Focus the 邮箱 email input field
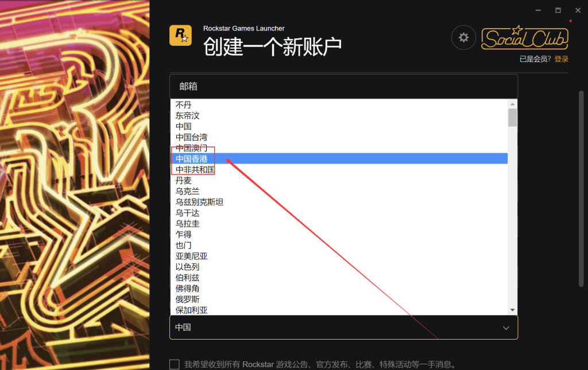This screenshot has height=370, width=588. pos(343,87)
